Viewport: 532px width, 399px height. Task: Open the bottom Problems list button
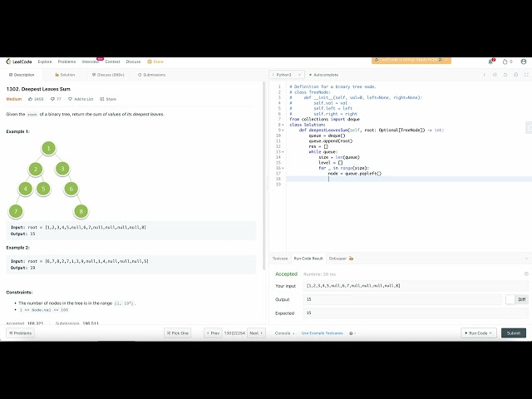[x=20, y=333]
